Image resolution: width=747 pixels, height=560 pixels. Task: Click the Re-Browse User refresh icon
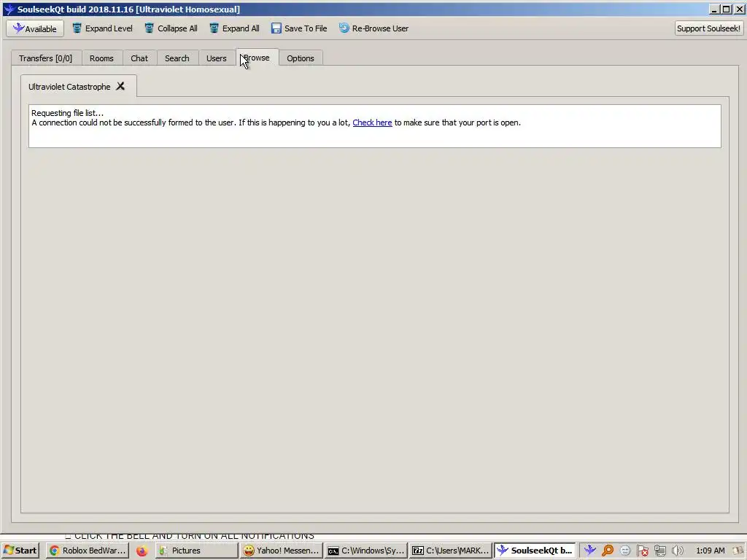click(x=344, y=28)
